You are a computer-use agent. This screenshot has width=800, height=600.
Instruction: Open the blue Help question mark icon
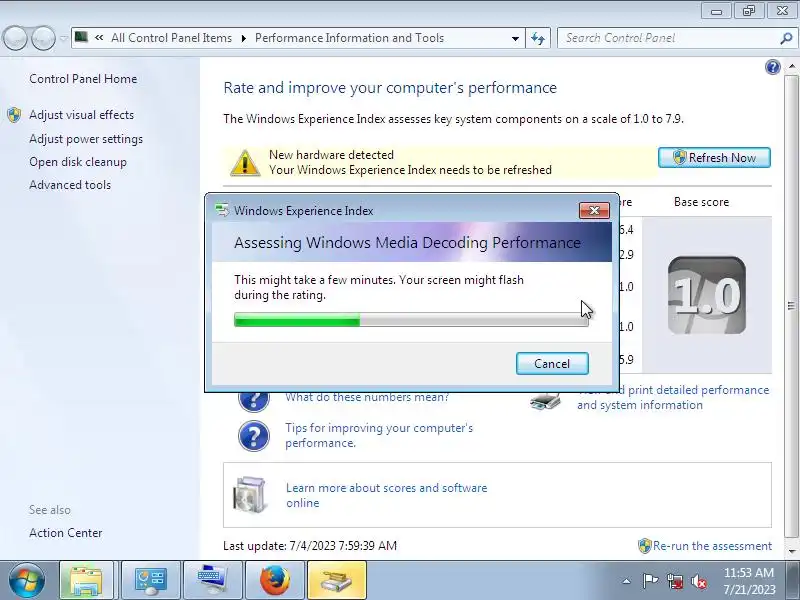tap(772, 67)
